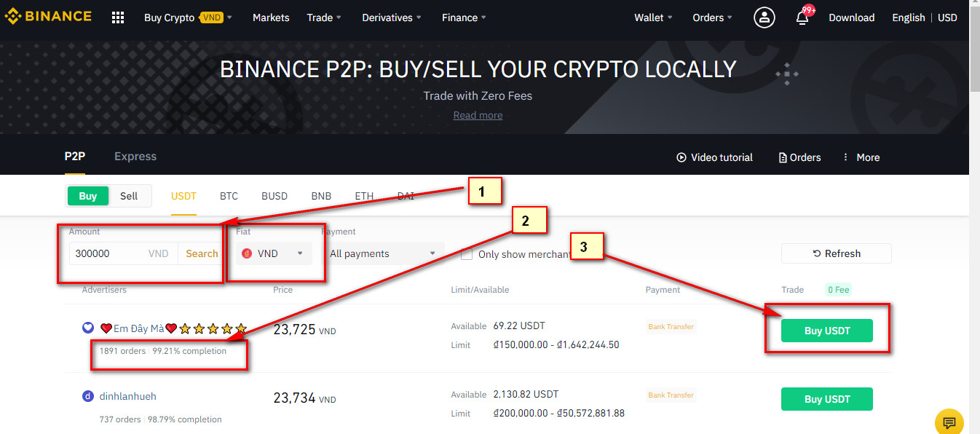Switch to the BTC tab
This screenshot has height=434, width=980.
[229, 196]
